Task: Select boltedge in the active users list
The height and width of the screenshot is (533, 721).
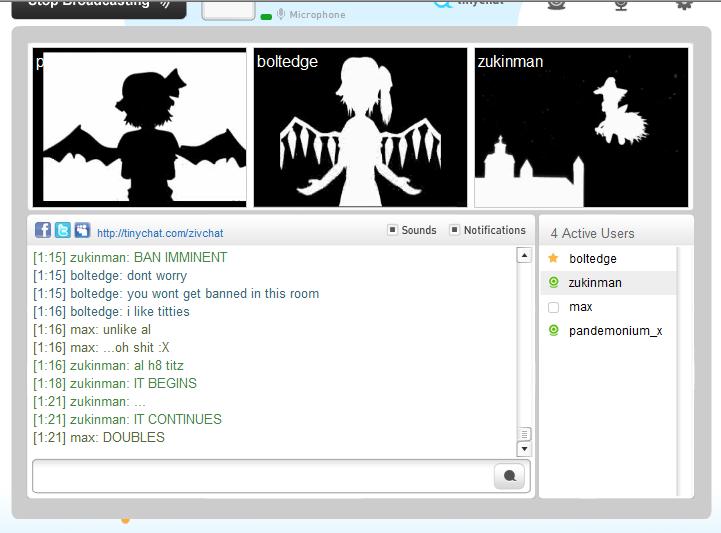Action: (610, 258)
